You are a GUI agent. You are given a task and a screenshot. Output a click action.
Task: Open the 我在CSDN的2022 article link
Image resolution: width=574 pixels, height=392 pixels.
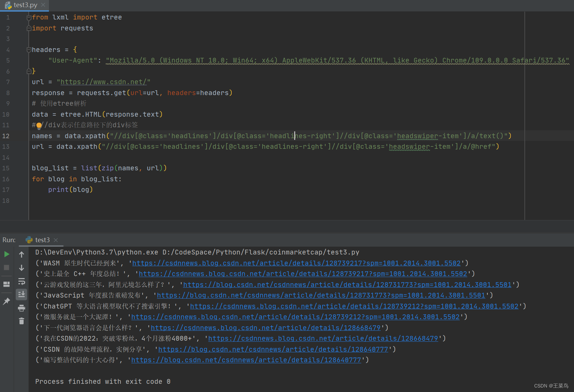323,338
